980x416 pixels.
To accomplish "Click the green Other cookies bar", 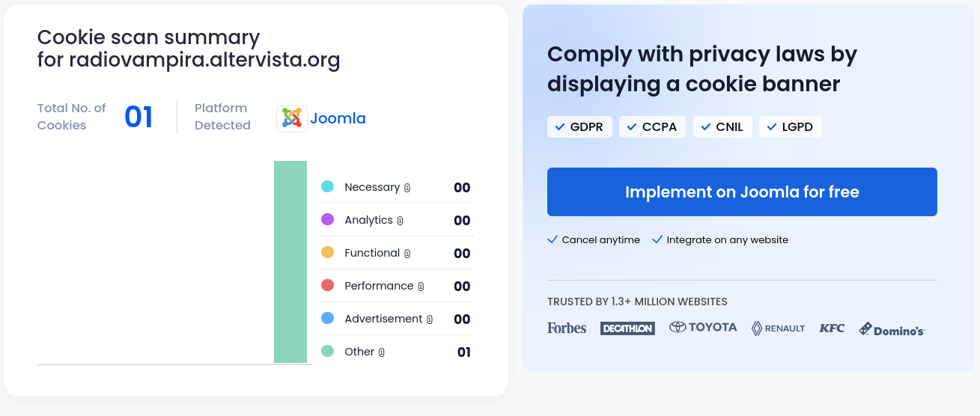I will tap(290, 262).
